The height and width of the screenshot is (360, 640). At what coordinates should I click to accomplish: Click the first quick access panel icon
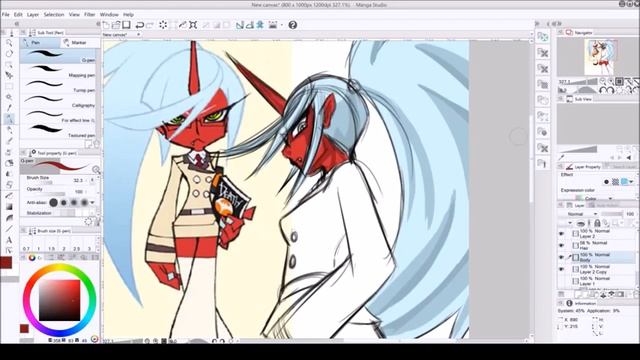543,37
